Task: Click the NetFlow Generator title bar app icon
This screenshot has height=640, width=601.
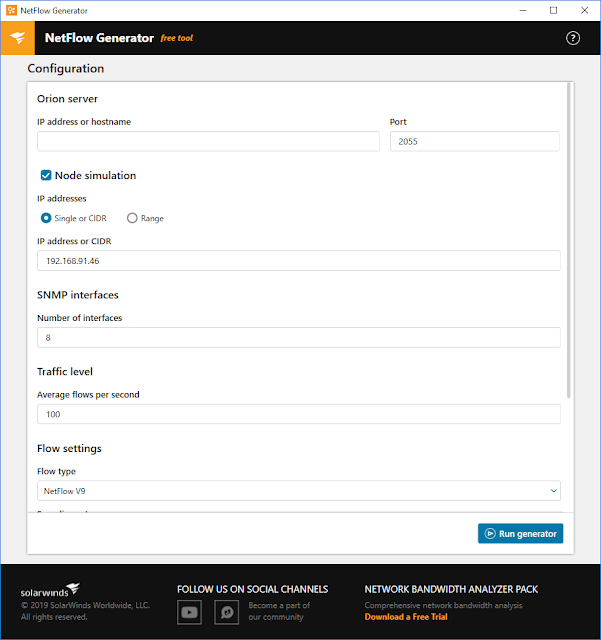Action: point(11,10)
